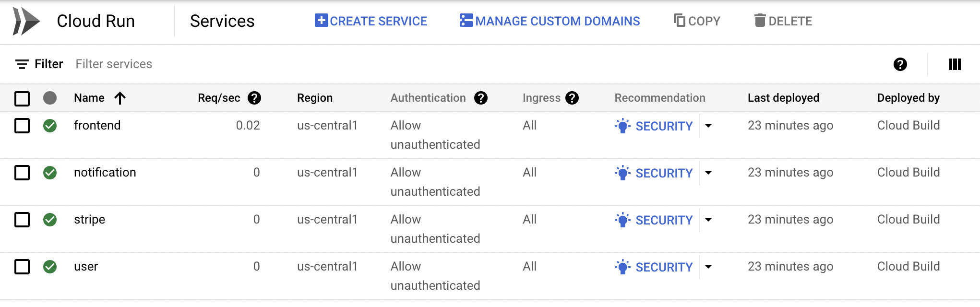The image size is (980, 307).
Task: Sort by Name column header
Action: coord(89,98)
